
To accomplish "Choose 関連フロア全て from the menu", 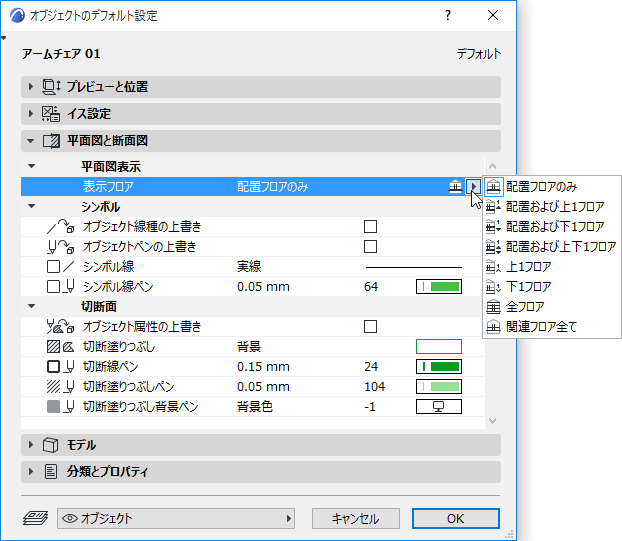I will (x=552, y=327).
